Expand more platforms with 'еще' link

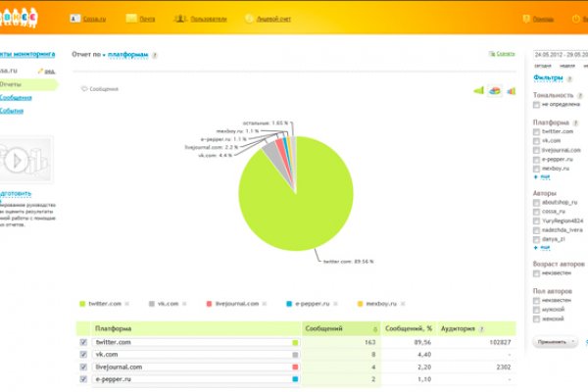(545, 177)
